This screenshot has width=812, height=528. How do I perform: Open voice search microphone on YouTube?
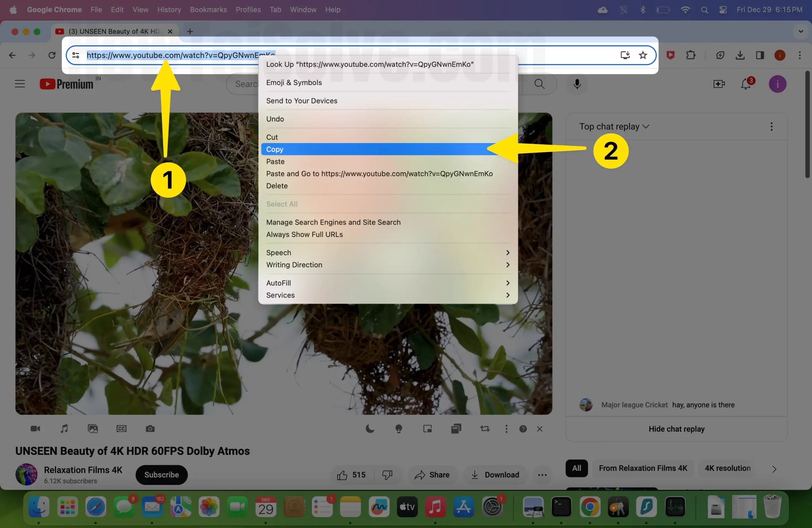click(577, 84)
